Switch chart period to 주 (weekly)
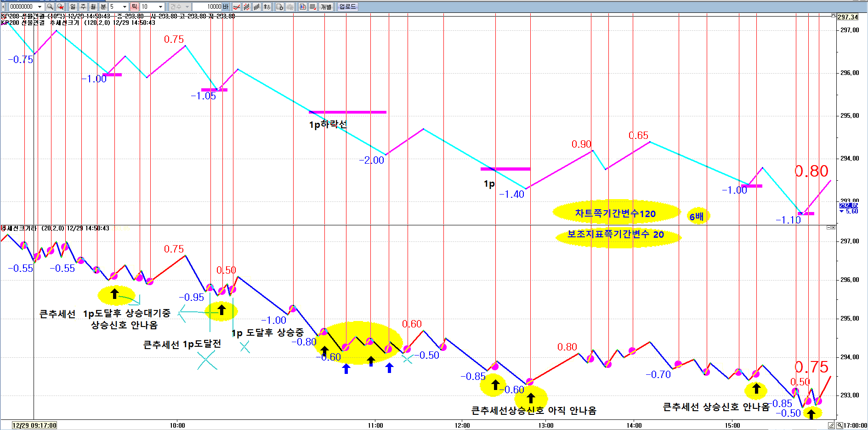This screenshot has width=868, height=430. tap(83, 6)
